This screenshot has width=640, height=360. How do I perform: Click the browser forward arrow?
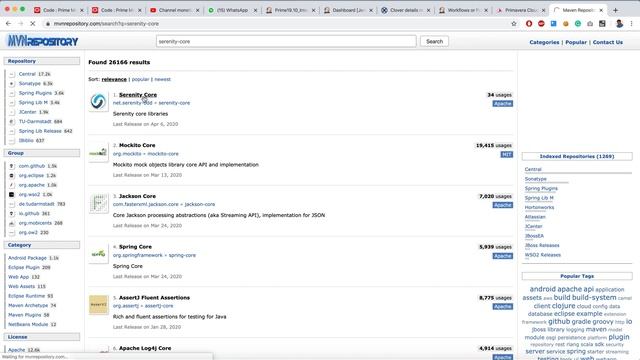pos(20,24)
